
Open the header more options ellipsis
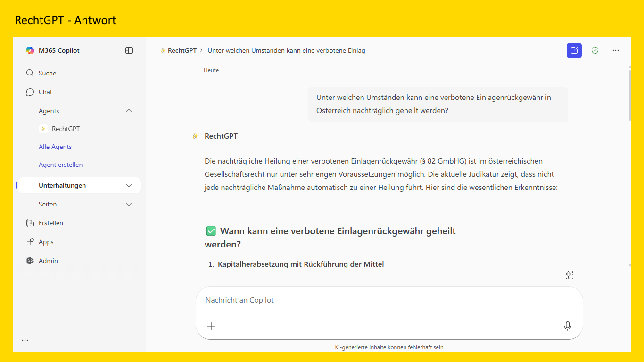tap(616, 50)
